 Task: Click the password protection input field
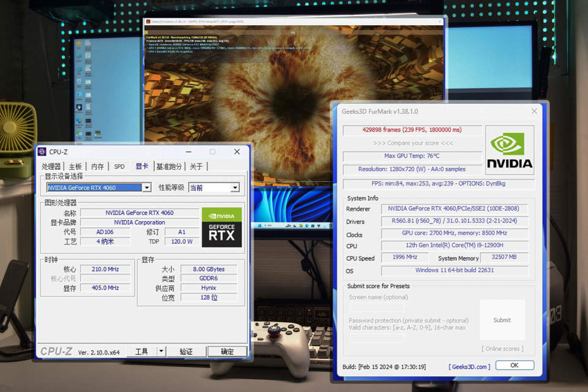coord(377,338)
